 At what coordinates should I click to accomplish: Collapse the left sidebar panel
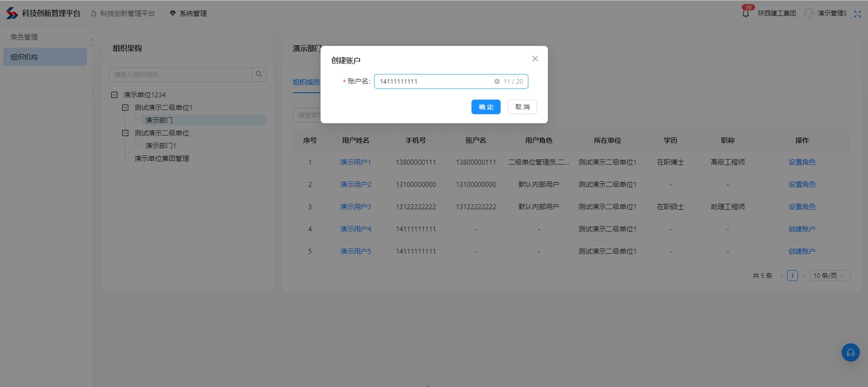[93, 40]
